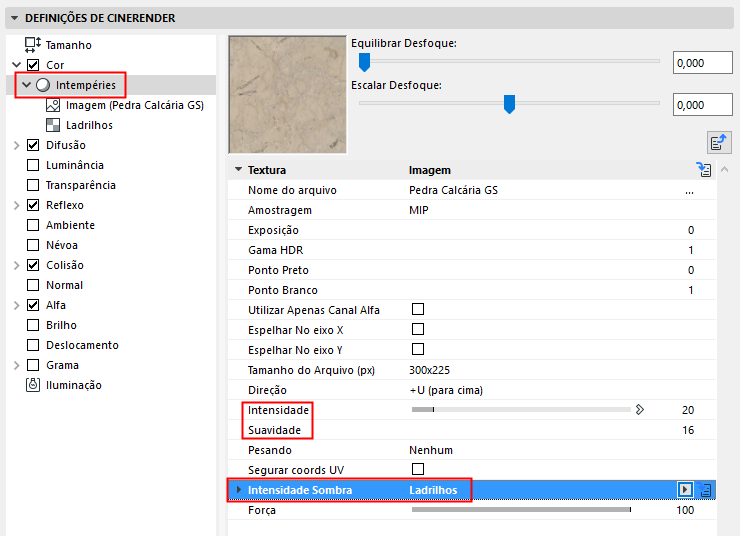Viewport: 740px width, 536px height.
Task: Collapse the Cor tree node
Action: coord(17,65)
